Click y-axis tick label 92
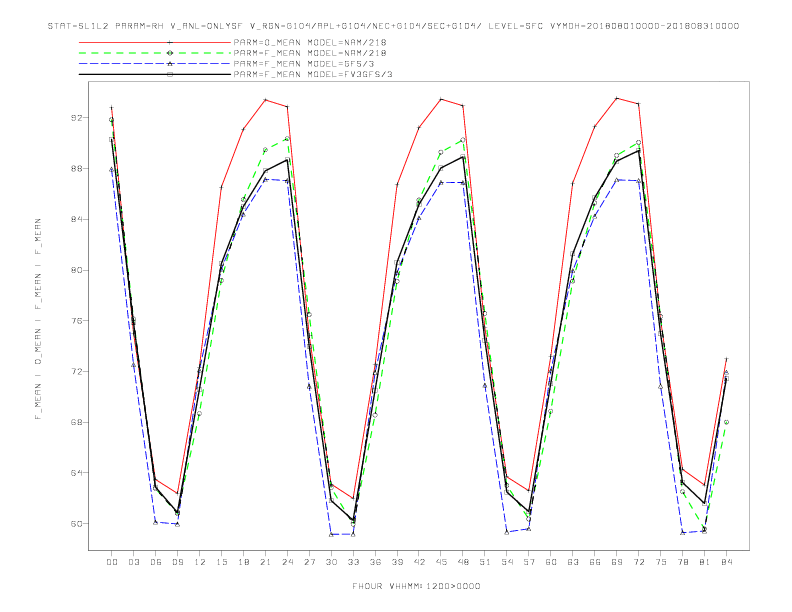Screen dimensions: 792x612 [79, 118]
